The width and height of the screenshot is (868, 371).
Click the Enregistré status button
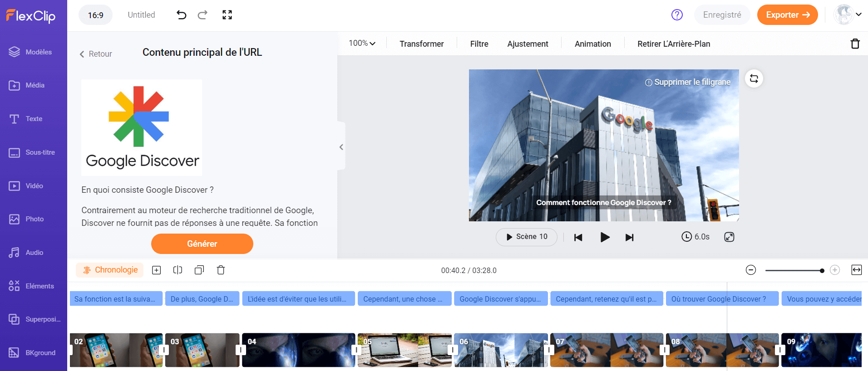[722, 15]
